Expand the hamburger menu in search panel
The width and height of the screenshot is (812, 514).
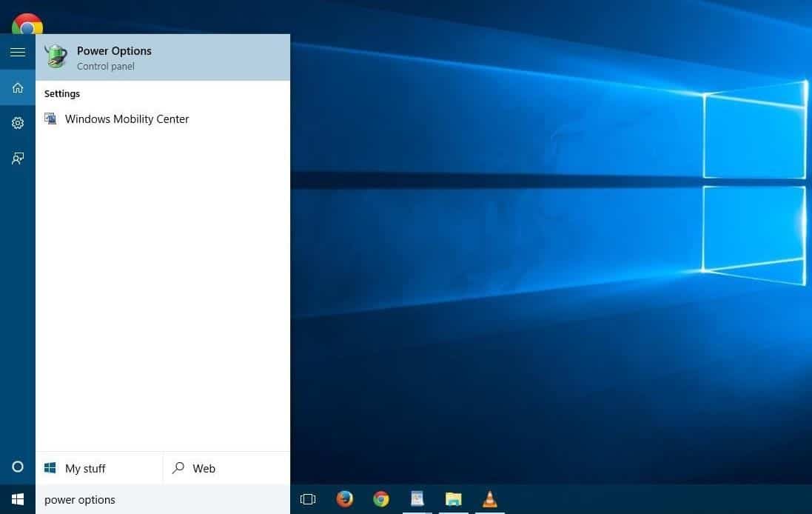click(x=18, y=52)
